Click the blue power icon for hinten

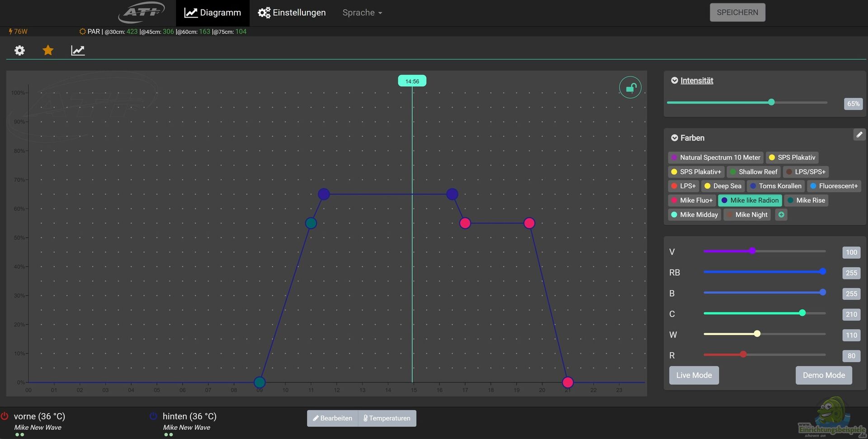pyautogui.click(x=153, y=416)
